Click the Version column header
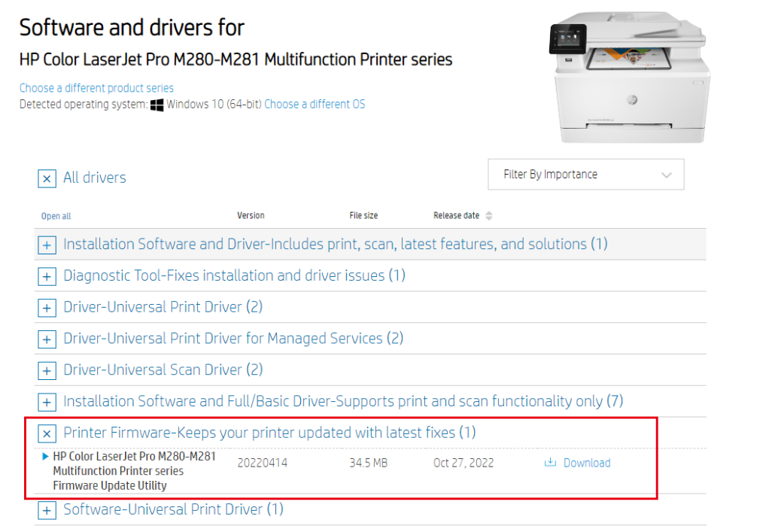The image size is (775, 532). pos(251,215)
